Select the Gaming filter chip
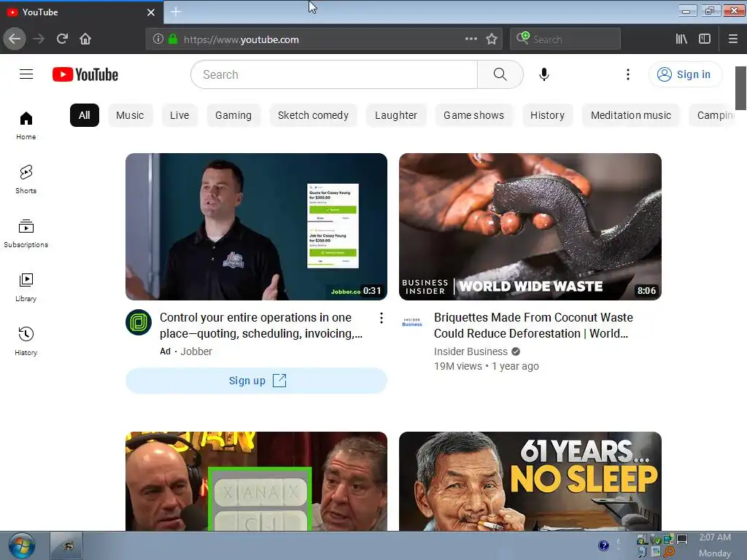The width and height of the screenshot is (747, 560). (x=233, y=115)
